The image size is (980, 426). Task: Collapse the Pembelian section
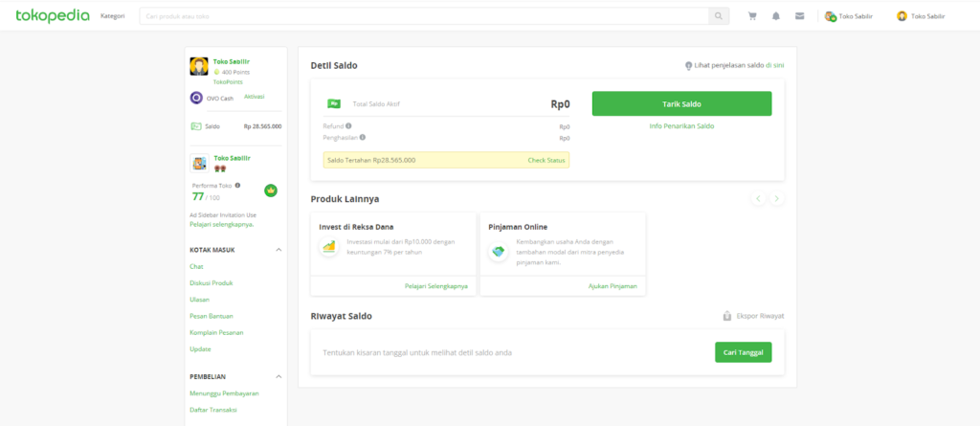[278, 376]
